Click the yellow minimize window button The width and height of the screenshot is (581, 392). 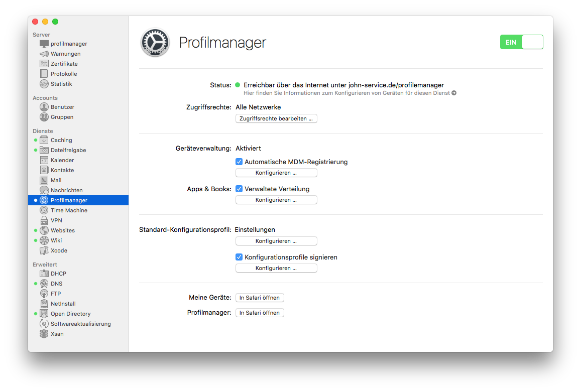[x=45, y=22]
